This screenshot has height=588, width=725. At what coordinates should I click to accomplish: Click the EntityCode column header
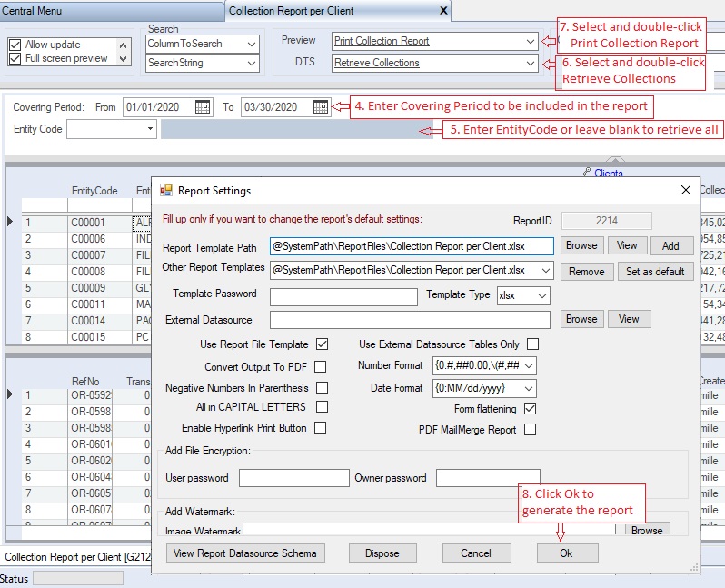pyautogui.click(x=94, y=191)
